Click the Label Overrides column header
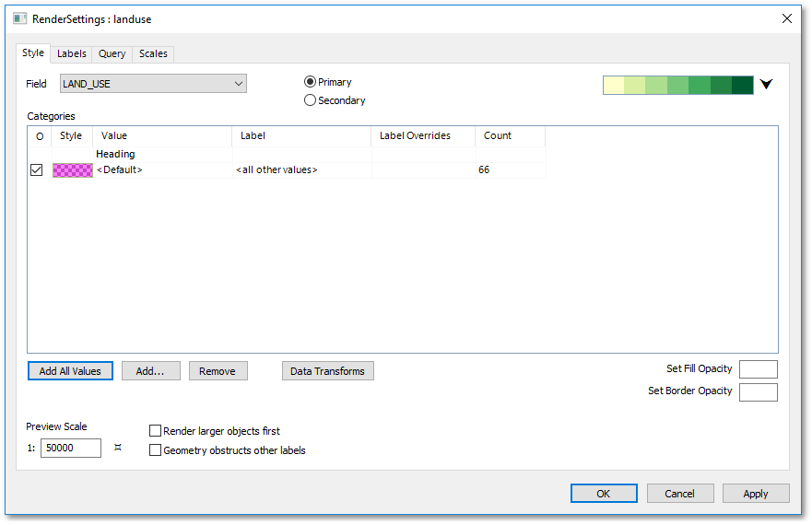This screenshot has width=812, height=525. click(x=423, y=135)
